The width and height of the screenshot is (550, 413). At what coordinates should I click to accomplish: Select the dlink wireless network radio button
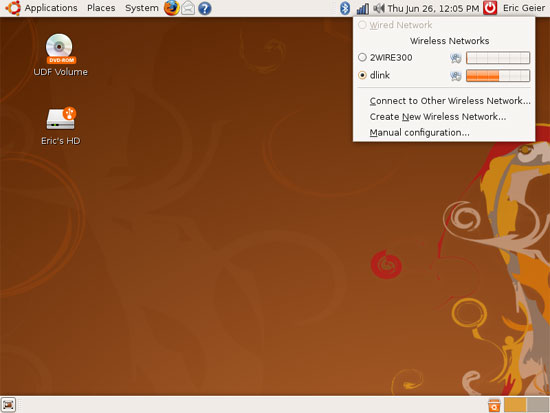[362, 75]
